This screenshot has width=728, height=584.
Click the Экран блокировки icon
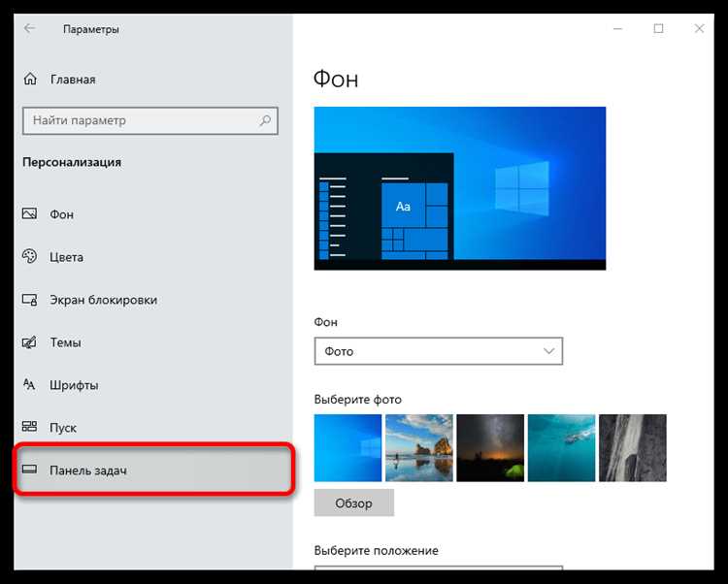pos(29,300)
